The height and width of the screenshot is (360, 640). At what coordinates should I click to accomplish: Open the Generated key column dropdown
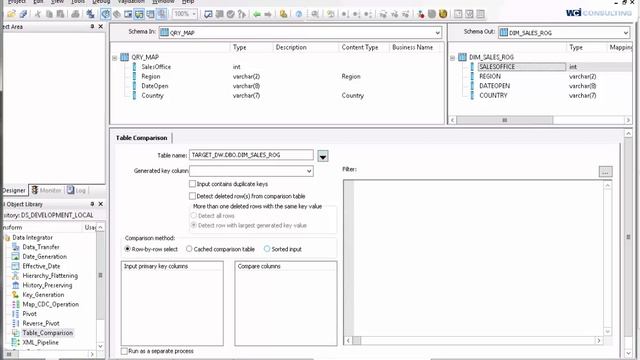(309, 171)
